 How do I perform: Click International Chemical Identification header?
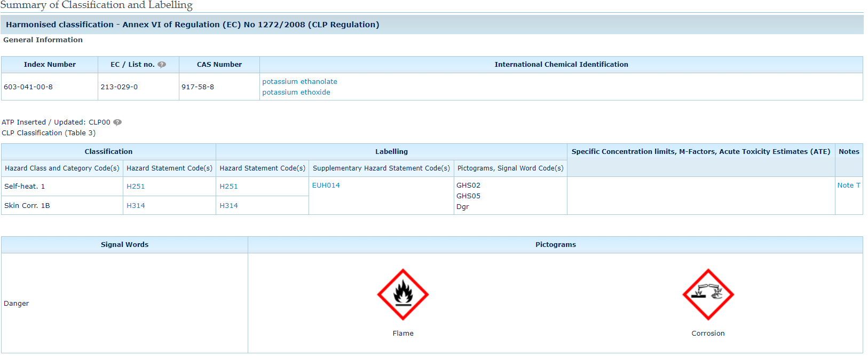tap(561, 65)
